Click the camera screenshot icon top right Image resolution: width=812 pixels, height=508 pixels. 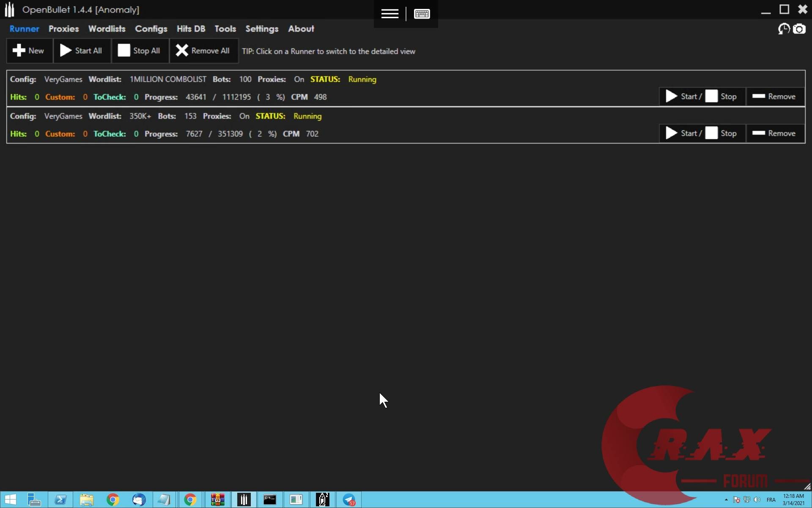point(799,29)
